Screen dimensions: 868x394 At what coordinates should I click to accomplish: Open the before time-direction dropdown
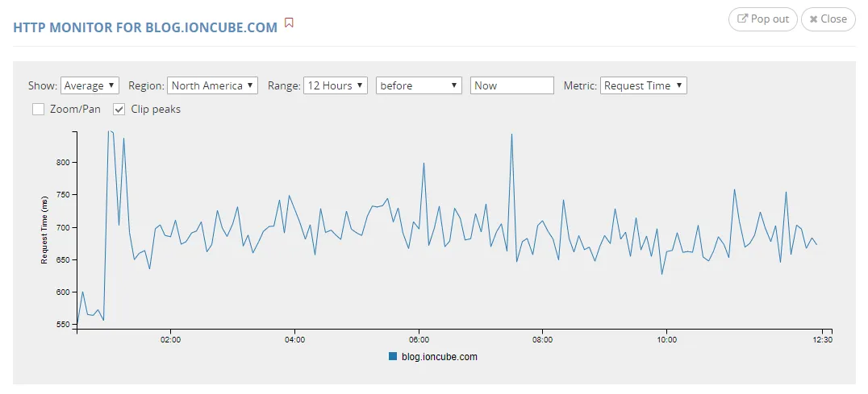418,85
